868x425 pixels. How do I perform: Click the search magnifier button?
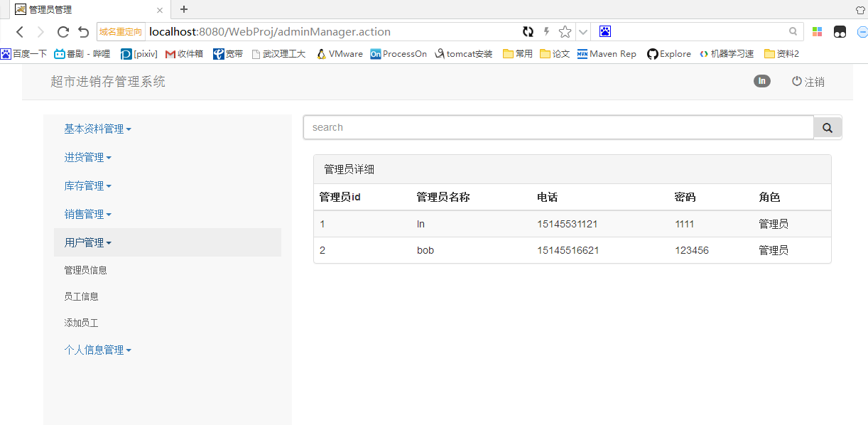[x=828, y=127]
